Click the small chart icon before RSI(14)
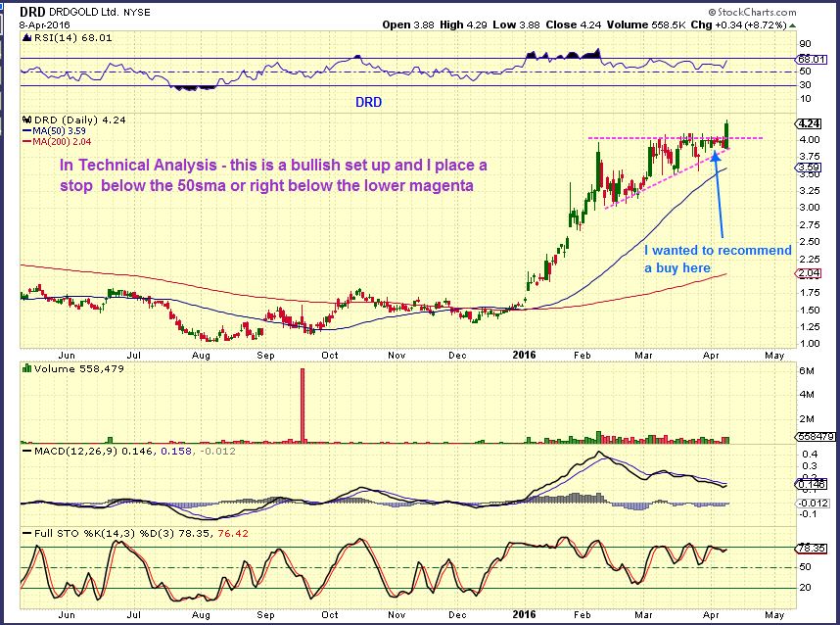The height and width of the screenshot is (625, 840). point(26,37)
